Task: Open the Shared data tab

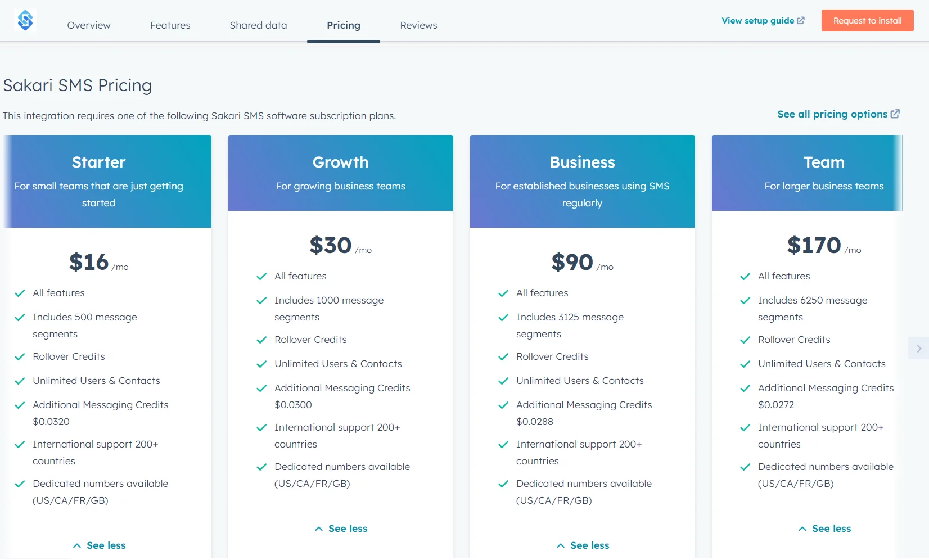Action: point(258,25)
